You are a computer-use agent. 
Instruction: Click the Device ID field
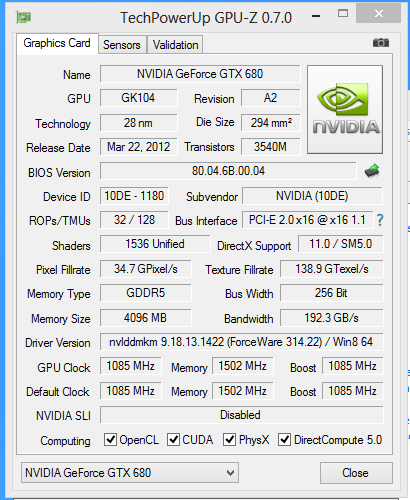click(x=134, y=196)
